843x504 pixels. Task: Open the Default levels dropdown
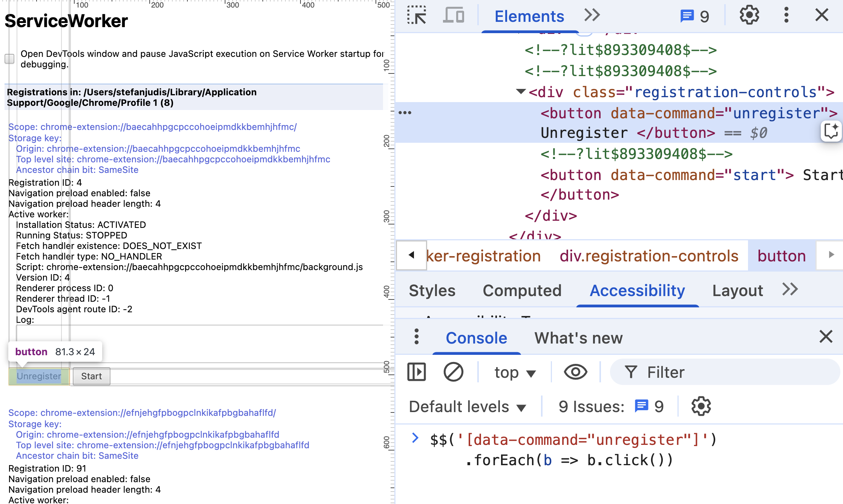467,407
